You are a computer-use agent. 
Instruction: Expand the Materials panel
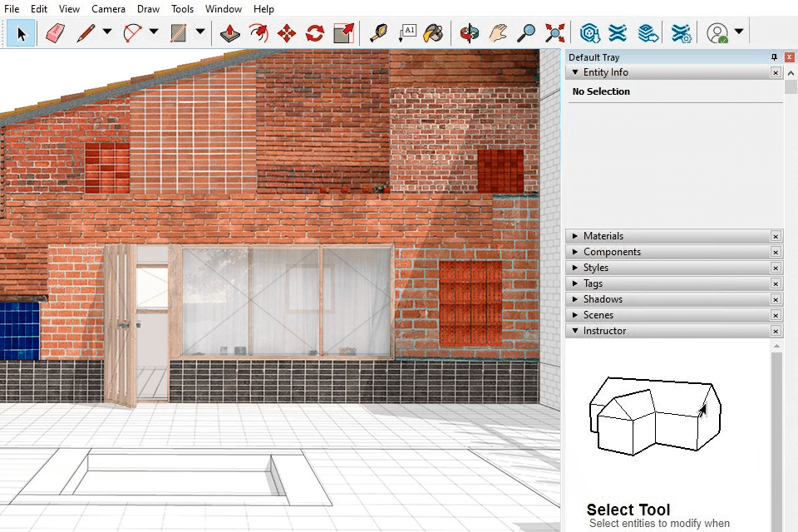(x=603, y=236)
